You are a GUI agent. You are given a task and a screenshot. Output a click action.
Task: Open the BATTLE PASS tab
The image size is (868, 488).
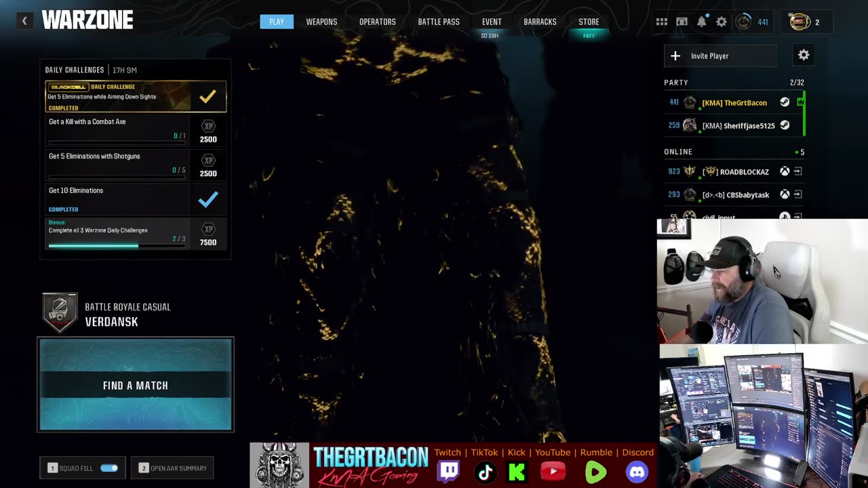click(x=439, y=22)
